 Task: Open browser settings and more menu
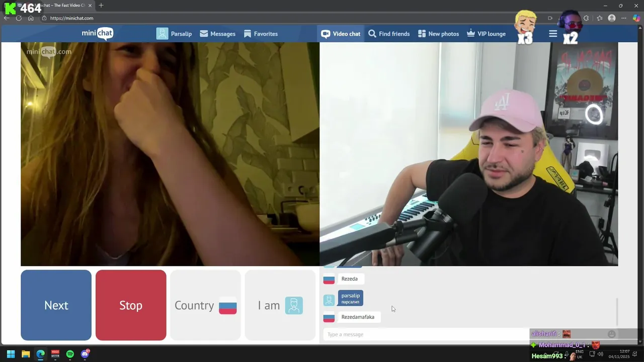coord(624,18)
